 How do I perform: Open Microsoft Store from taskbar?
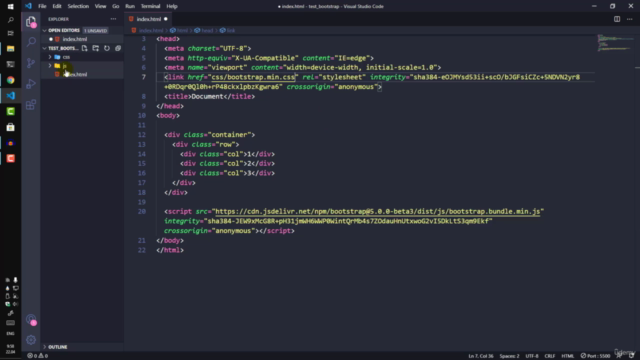(11, 127)
